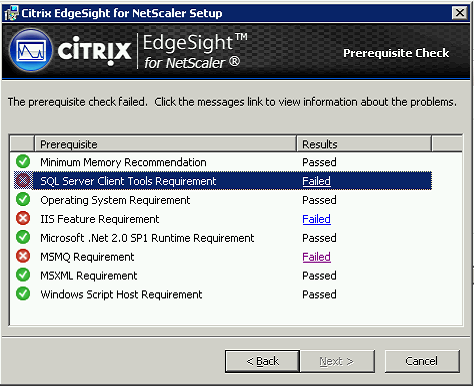Open Failed link for MSMQ Requirement

(316, 257)
